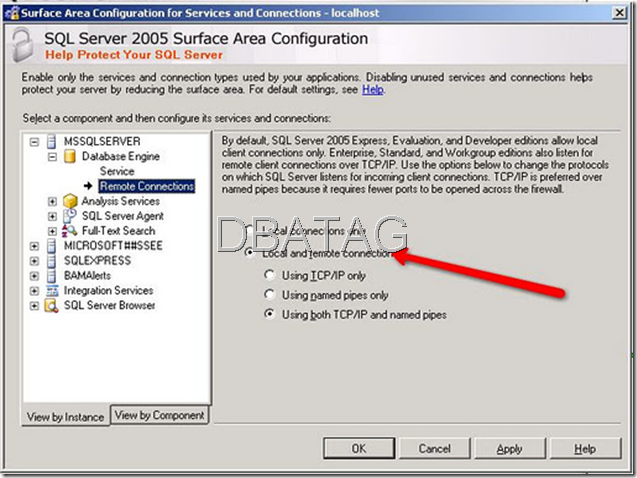Viewport: 637px width, 478px height.
Task: Click the Cancel button
Action: 434,448
